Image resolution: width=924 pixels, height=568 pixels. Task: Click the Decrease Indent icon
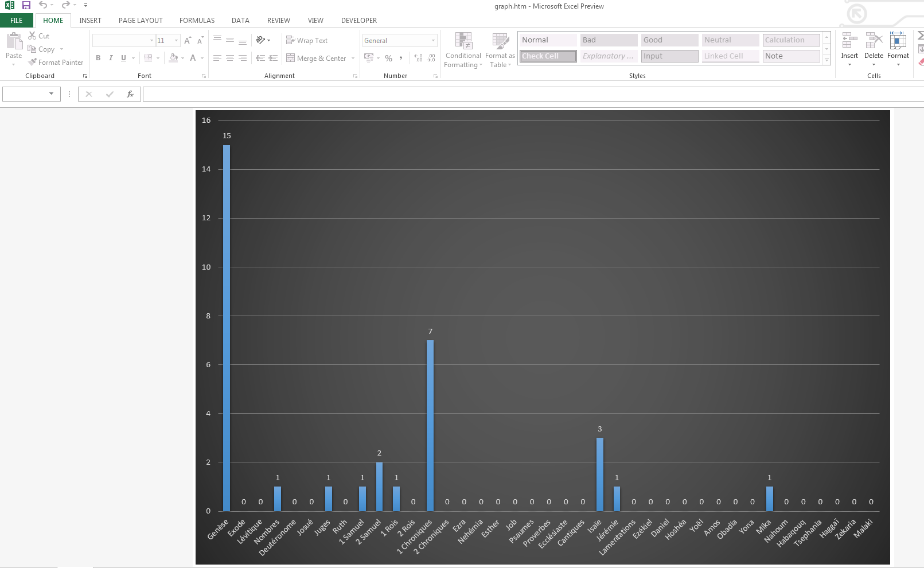click(x=260, y=58)
